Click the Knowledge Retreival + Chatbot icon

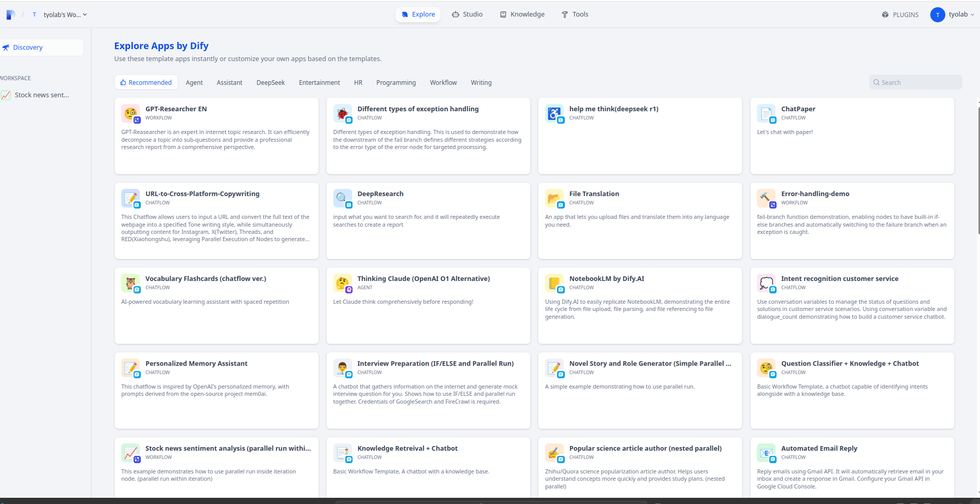342,452
